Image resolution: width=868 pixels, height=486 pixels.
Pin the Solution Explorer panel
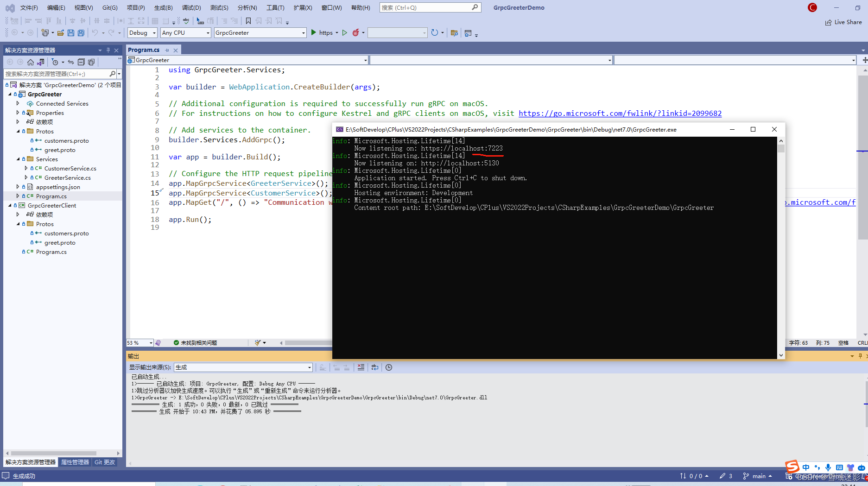click(x=108, y=50)
